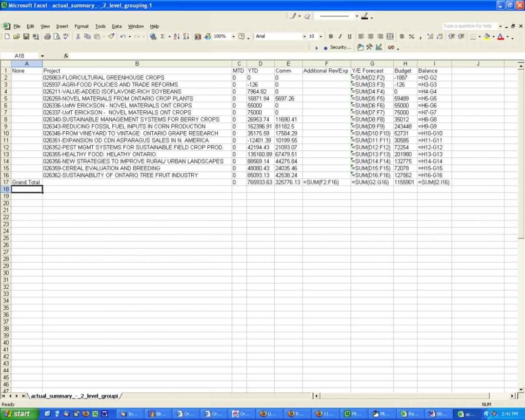Toggle underline formatting
Screen dimensions: 525x420
(x=350, y=36)
